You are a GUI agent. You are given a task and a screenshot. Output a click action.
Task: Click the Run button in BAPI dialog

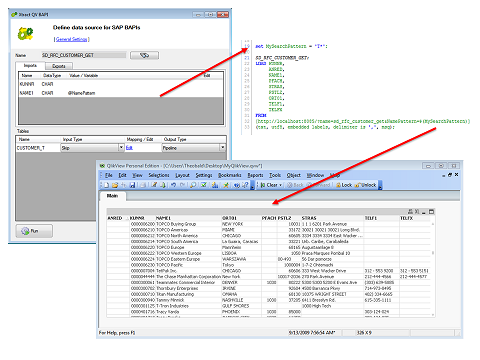34,231
